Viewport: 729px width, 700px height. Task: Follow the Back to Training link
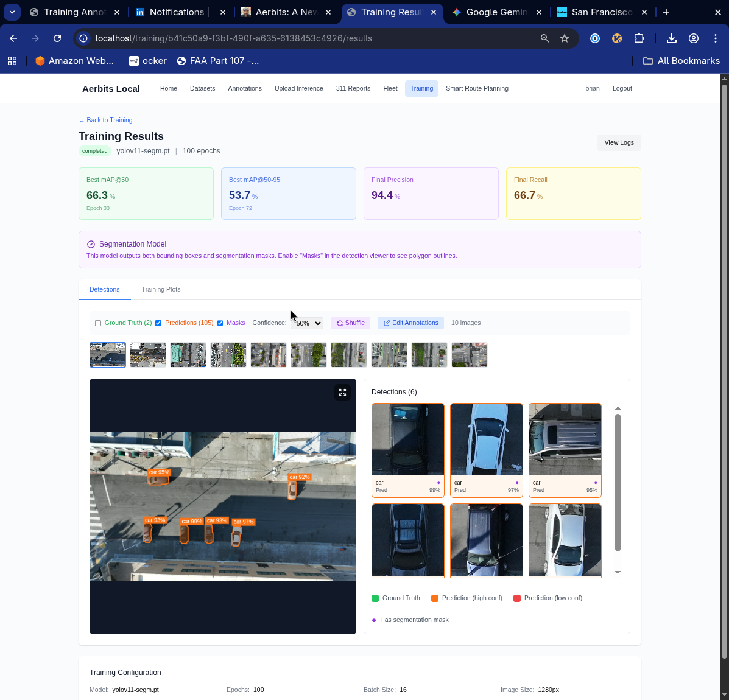coord(105,120)
